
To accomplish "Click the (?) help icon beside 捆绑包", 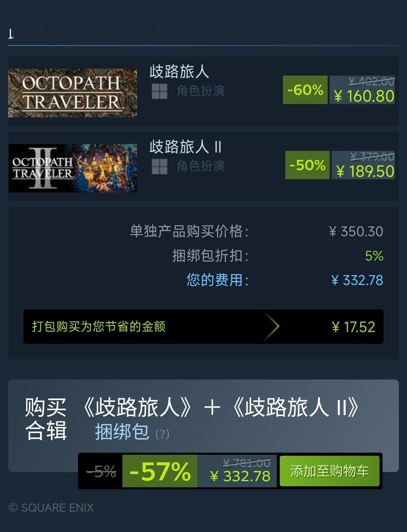I will click(x=162, y=434).
